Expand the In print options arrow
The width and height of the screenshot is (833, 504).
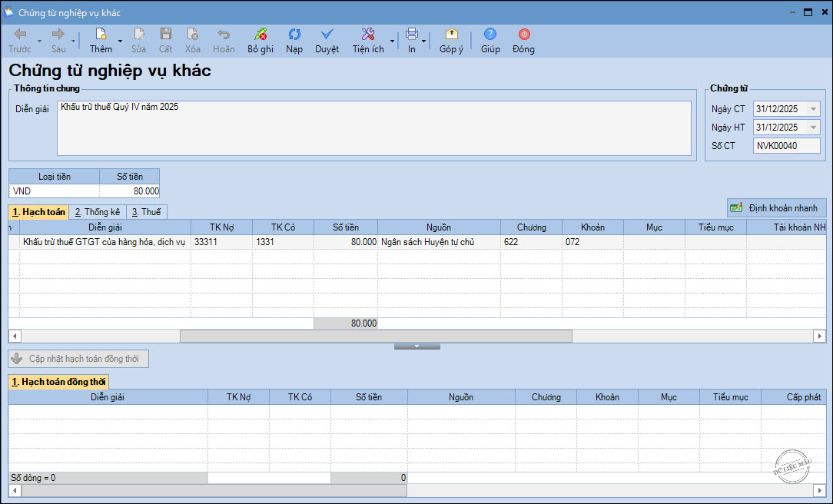[x=424, y=41]
